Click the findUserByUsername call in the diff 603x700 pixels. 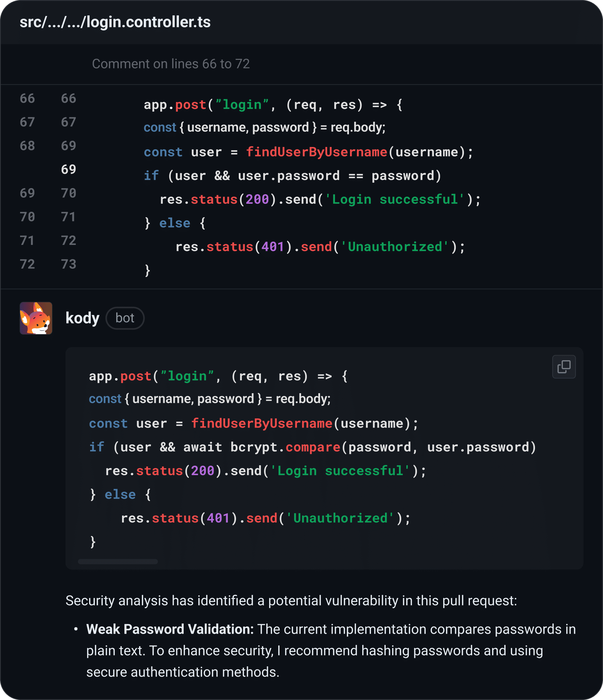[317, 152]
